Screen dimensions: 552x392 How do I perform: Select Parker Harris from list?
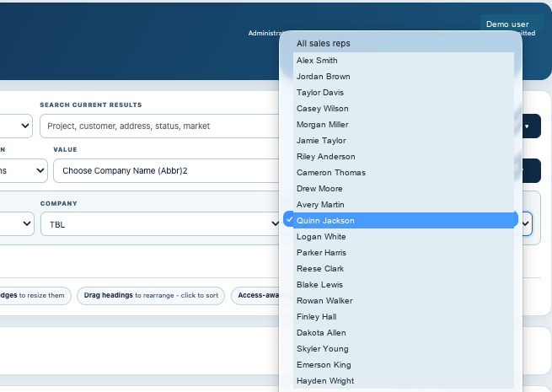click(x=404, y=253)
